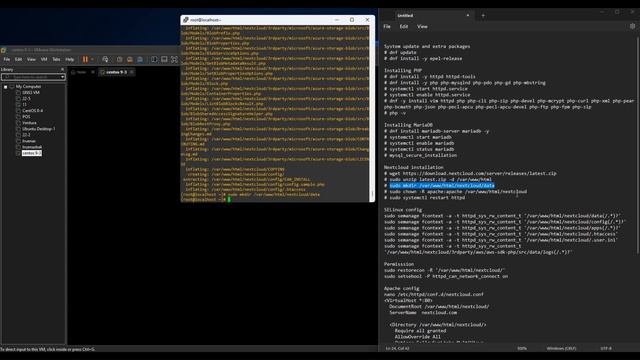640x360 pixels.
Task: Select highlighted centos 9-3 VM in library
Action: (x=31, y=153)
